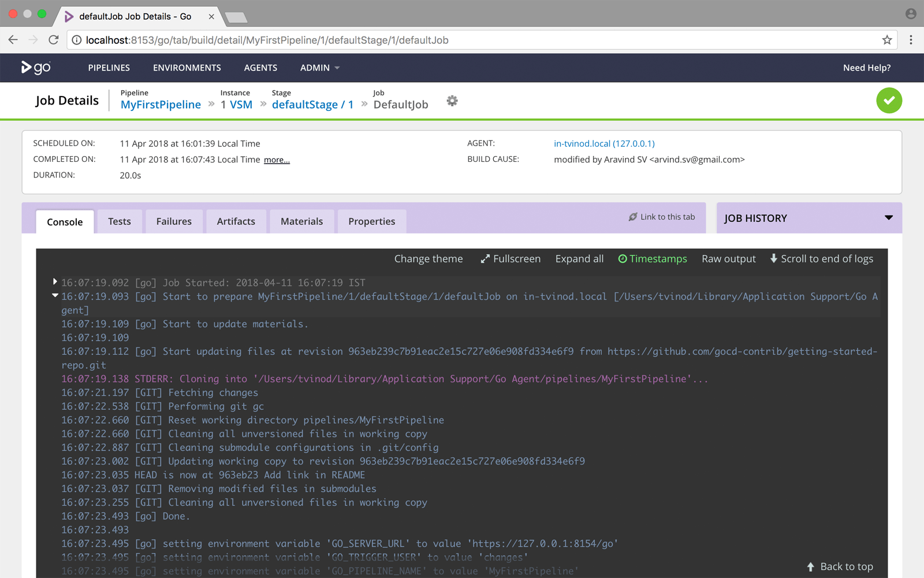Image resolution: width=924 pixels, height=578 pixels.
Task: Click log line 'Cleaning submodule configurations'
Action: pyautogui.click(x=250, y=448)
